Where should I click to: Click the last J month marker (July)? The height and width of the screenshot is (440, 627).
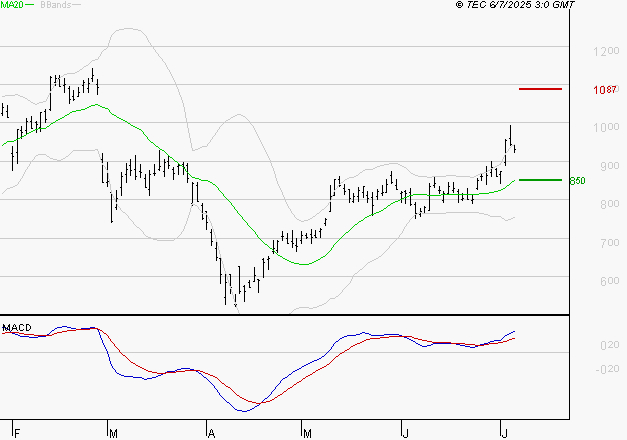[504, 433]
